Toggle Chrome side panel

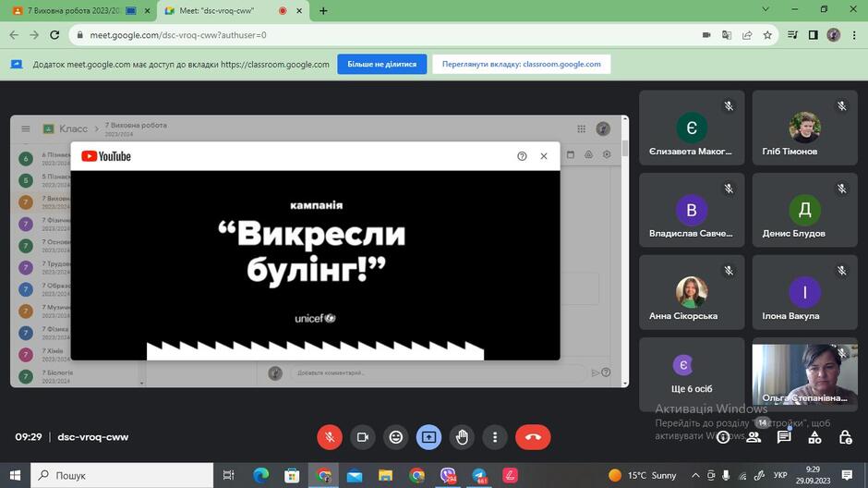pos(814,35)
